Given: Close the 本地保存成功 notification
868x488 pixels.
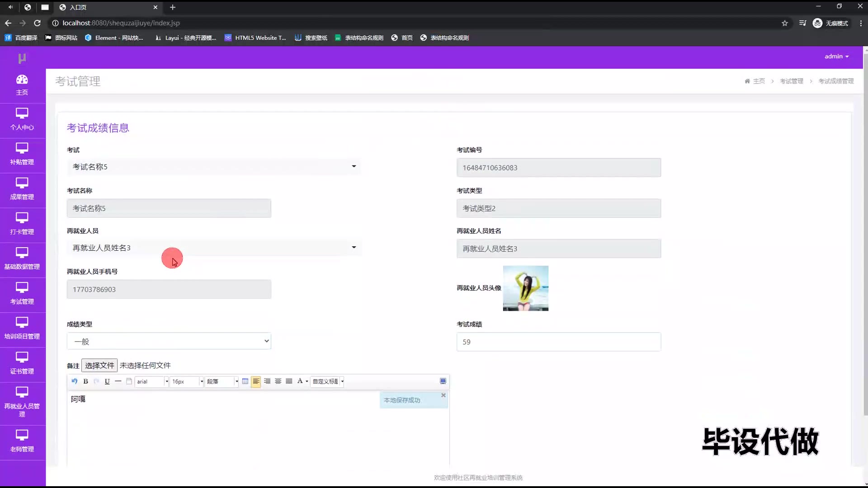Looking at the screenshot, I should 443,395.
